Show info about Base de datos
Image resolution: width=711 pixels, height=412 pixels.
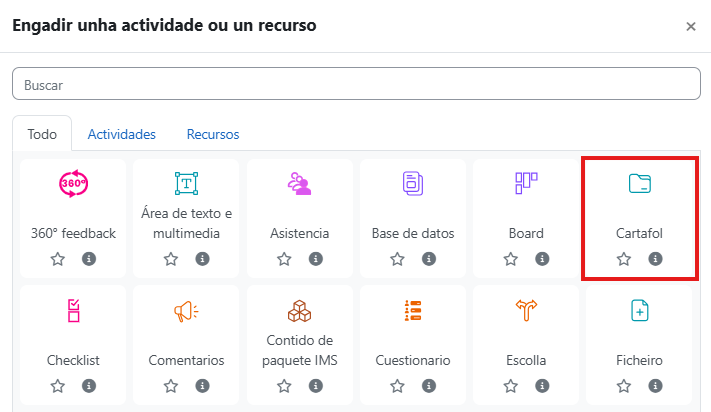click(x=429, y=259)
